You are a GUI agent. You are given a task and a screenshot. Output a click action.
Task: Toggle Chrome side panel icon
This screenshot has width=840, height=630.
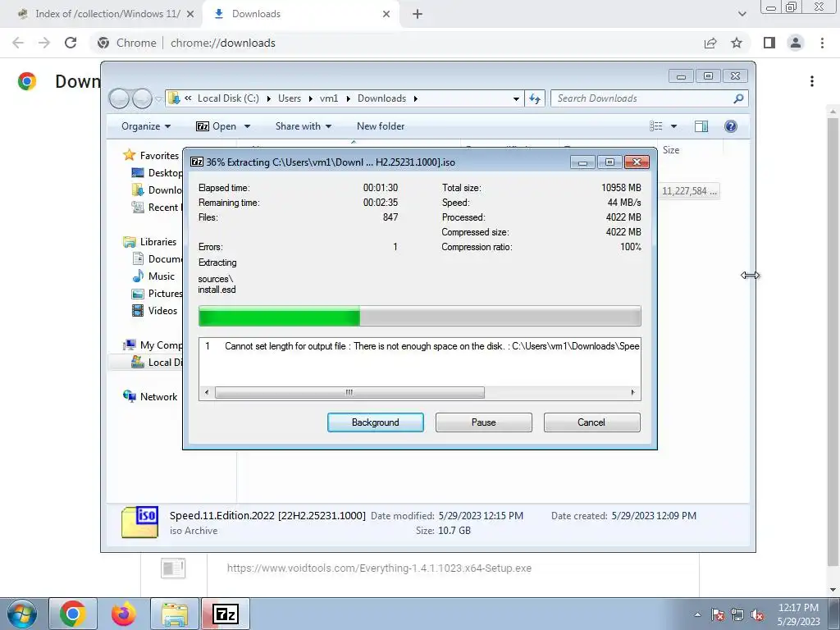click(x=769, y=43)
